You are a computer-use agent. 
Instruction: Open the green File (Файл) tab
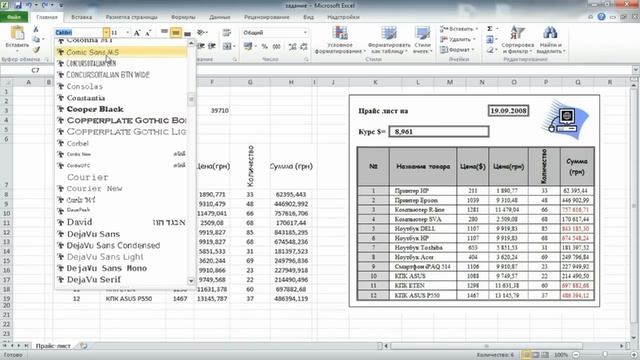click(x=14, y=17)
